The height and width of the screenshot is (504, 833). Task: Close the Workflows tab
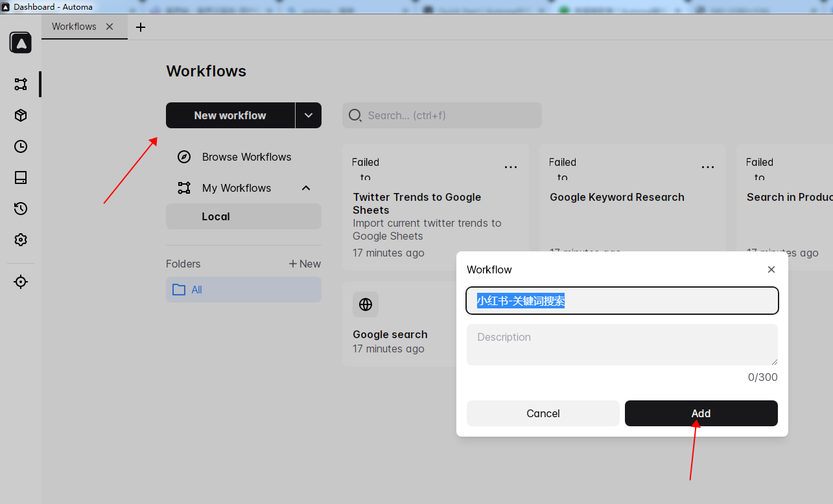[x=110, y=27]
